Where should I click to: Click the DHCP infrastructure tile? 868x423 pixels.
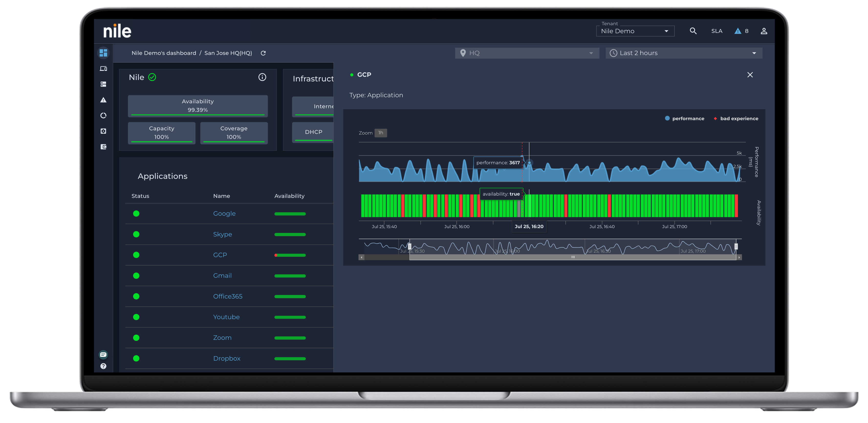pyautogui.click(x=313, y=132)
